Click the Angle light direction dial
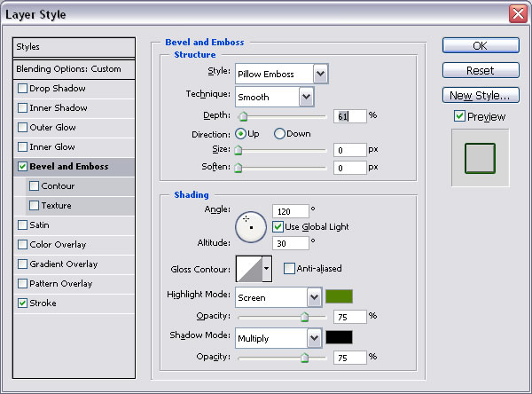This screenshot has width=532, height=394. tap(251, 227)
